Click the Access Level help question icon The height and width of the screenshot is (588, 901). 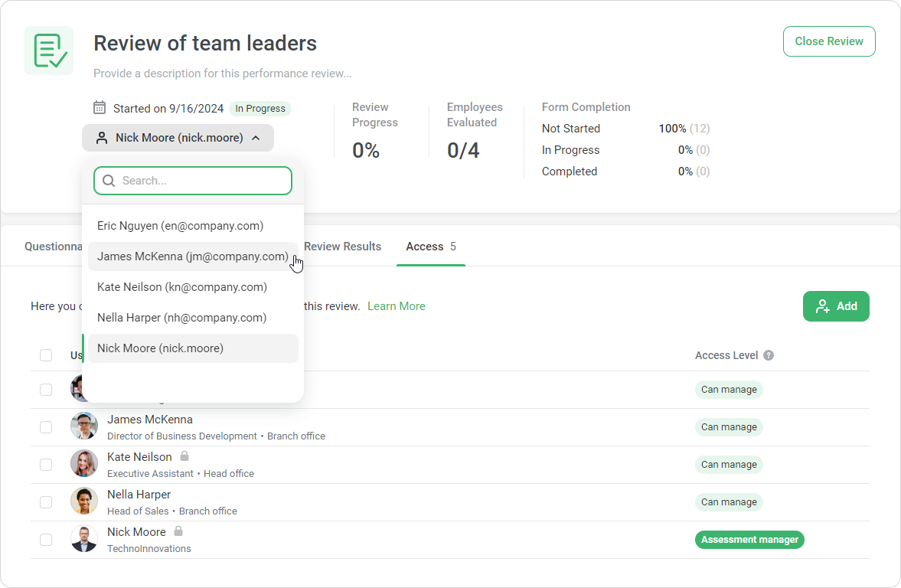[x=769, y=355]
